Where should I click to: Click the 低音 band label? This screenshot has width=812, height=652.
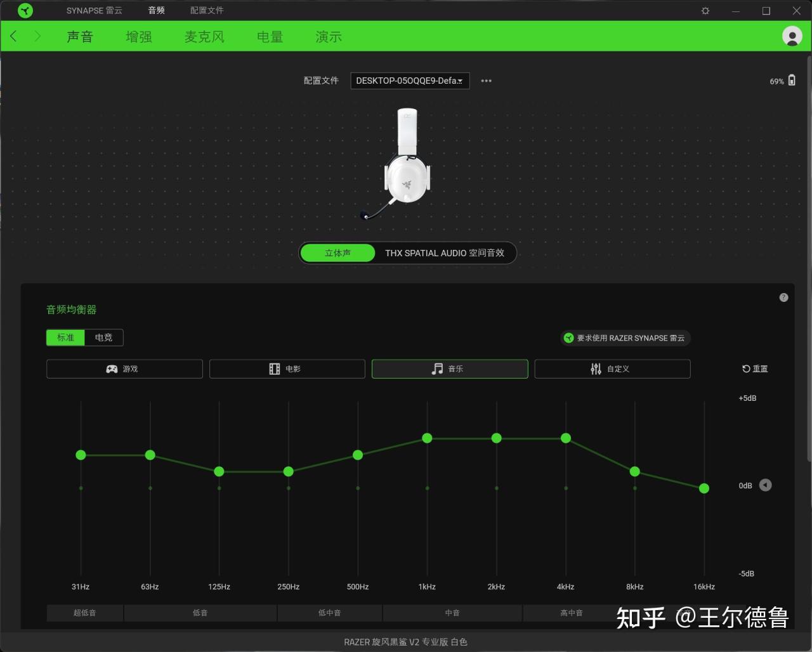200,613
